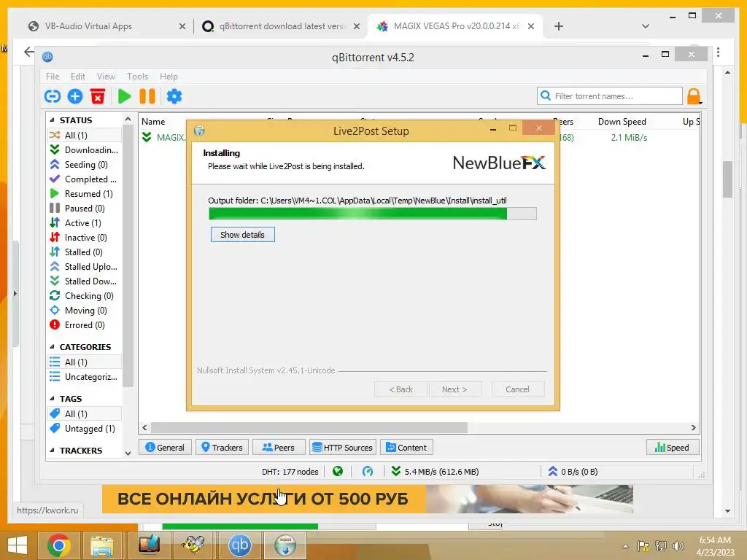Click the Add Torrent File plus icon

coord(75,96)
